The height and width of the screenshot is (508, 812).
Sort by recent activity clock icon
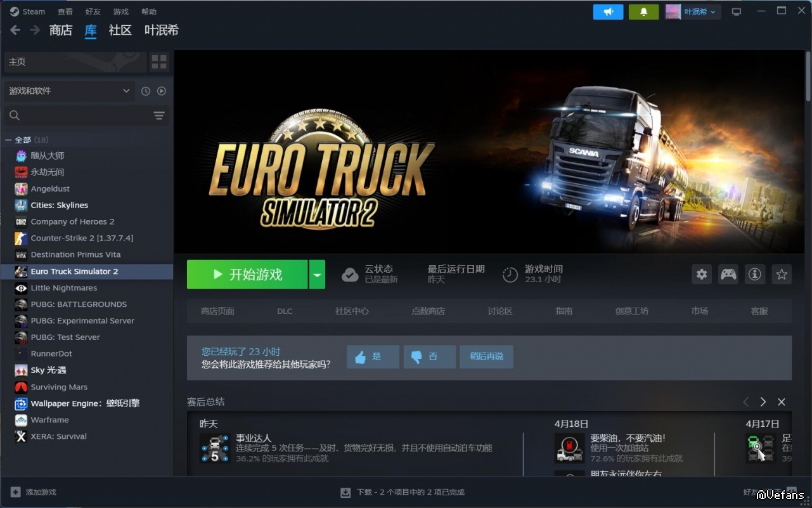[146, 91]
